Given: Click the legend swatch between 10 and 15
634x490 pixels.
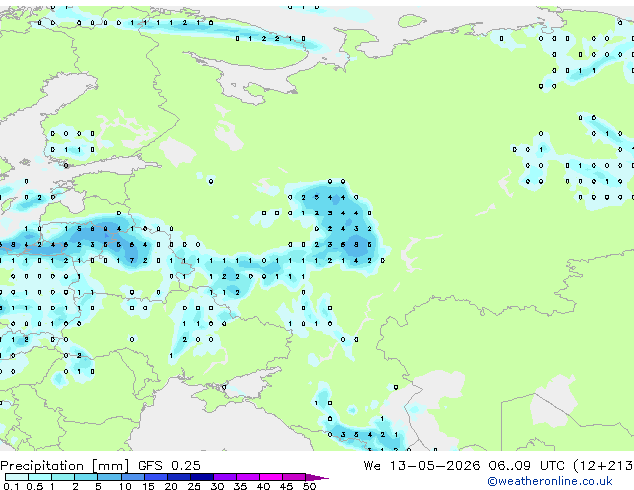Looking at the screenshot, I should (133, 477).
